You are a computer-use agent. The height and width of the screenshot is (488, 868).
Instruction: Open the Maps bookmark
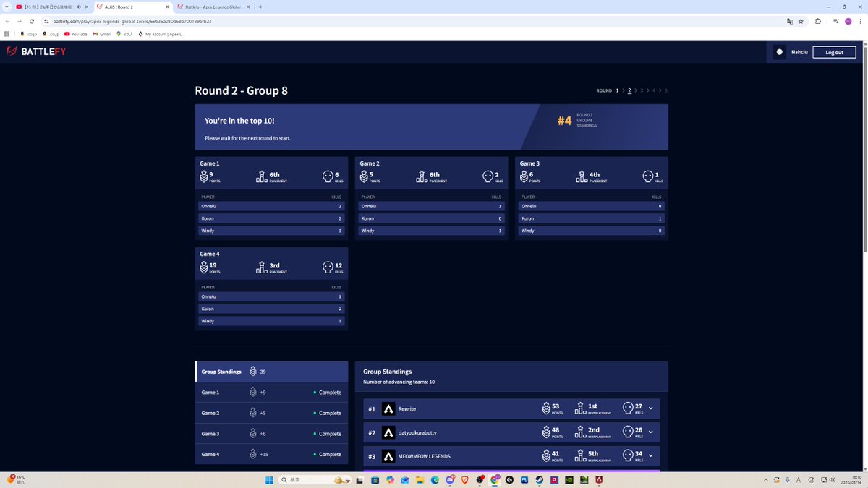125,34
